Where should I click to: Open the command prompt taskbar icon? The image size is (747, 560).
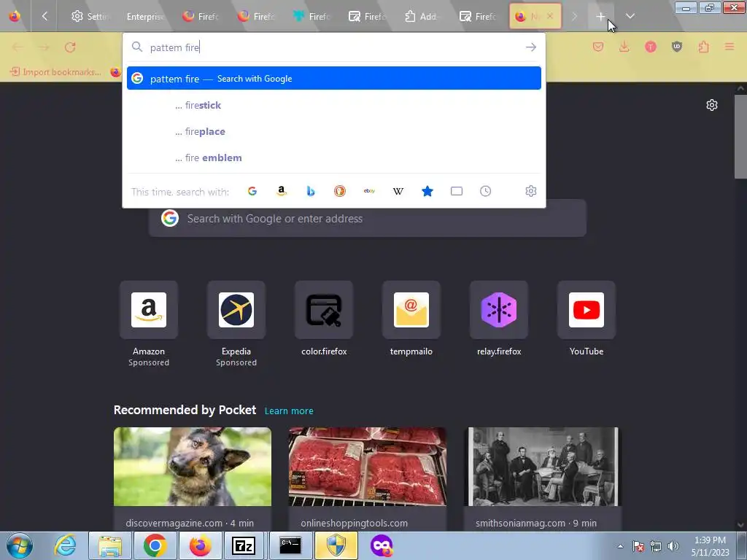coord(290,545)
